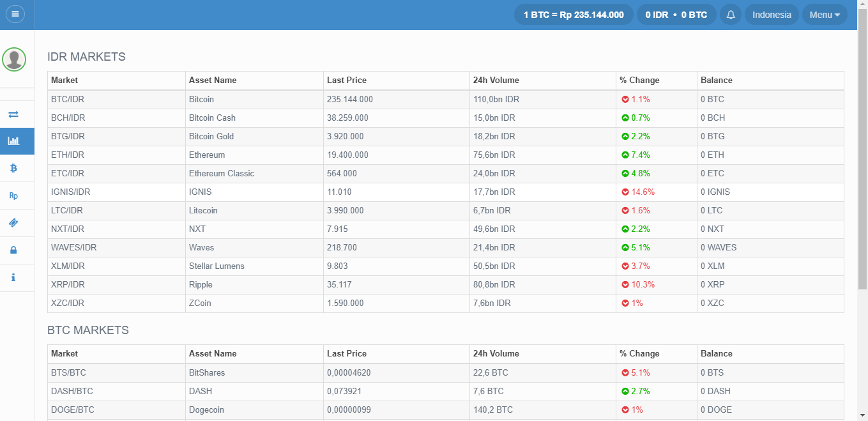Click the Dogecoin 24h volume 140,2 BTC

(x=493, y=410)
